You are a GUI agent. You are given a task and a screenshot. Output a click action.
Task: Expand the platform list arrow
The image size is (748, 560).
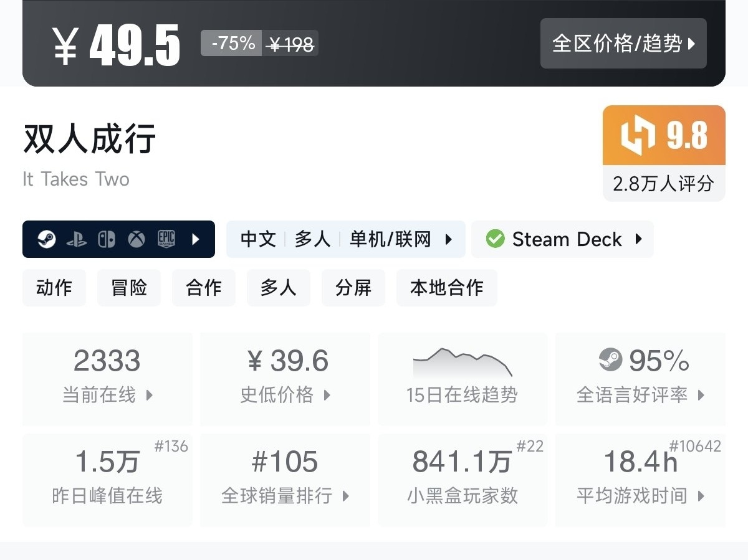[x=196, y=239]
